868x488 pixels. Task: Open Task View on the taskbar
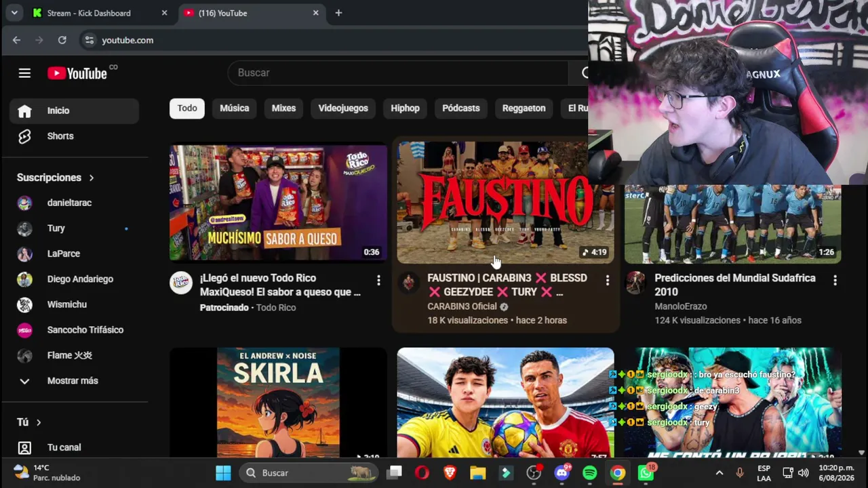pyautogui.click(x=395, y=472)
